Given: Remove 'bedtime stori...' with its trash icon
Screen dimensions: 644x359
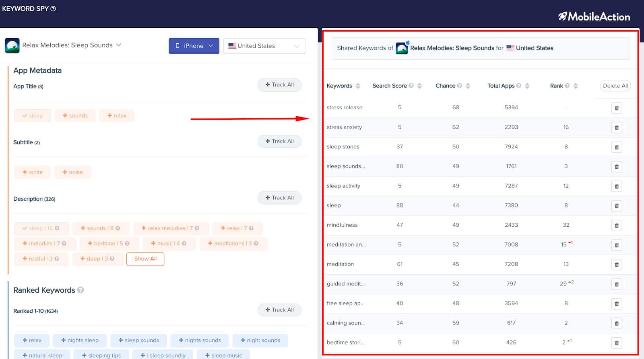Looking at the screenshot, I should pyautogui.click(x=616, y=343).
